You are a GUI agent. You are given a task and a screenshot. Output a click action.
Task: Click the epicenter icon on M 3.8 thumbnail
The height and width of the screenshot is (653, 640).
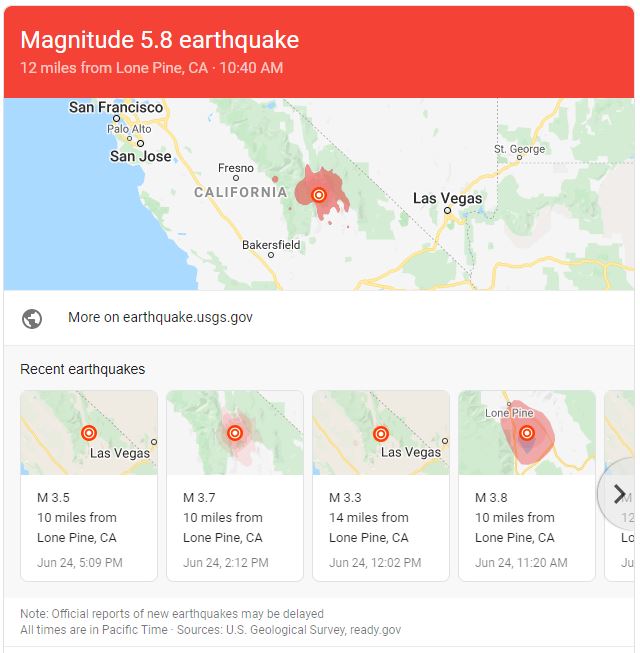pyautogui.click(x=527, y=433)
